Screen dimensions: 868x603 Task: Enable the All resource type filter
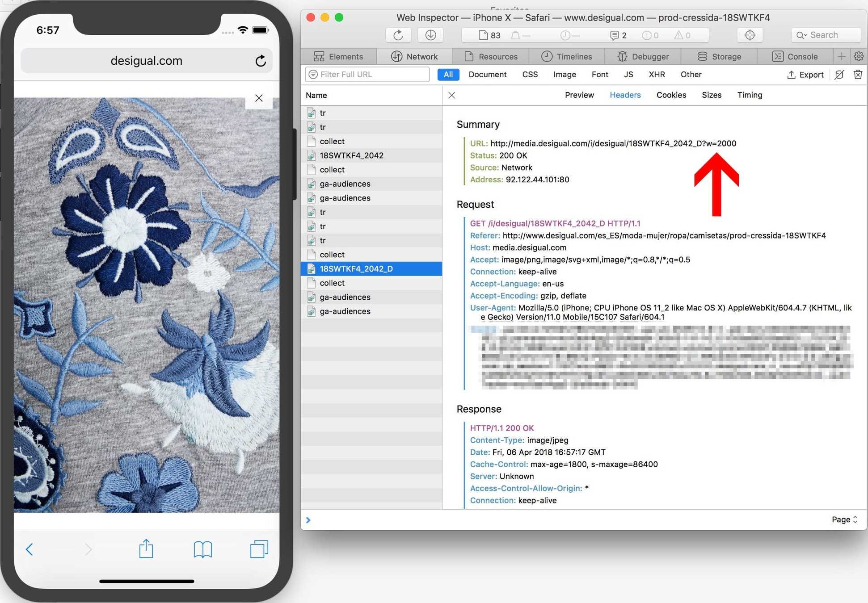(448, 75)
